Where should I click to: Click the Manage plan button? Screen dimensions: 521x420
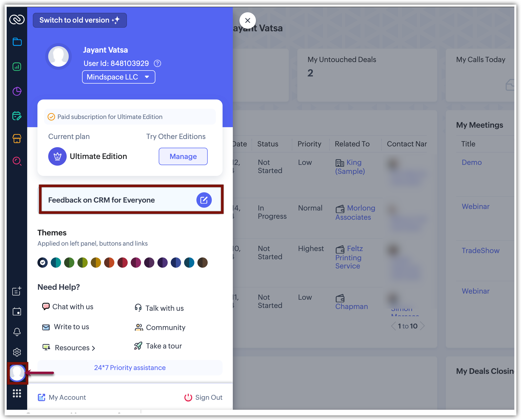(x=183, y=156)
